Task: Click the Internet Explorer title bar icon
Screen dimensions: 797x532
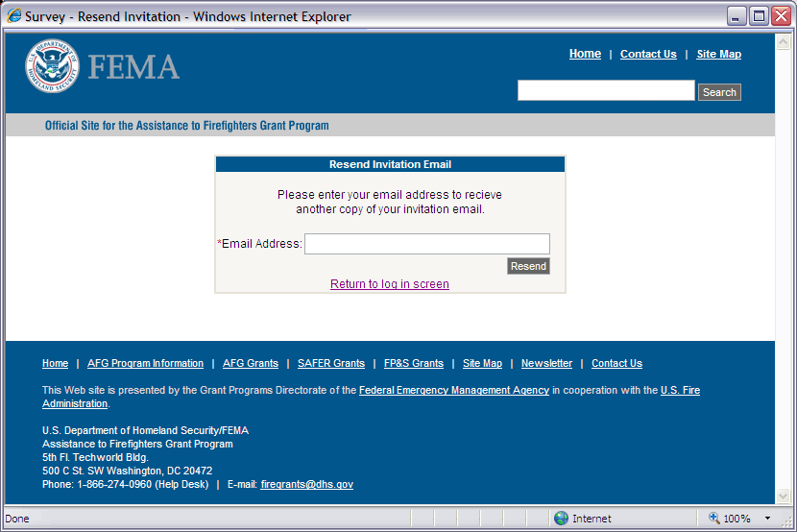Action: 14,15
